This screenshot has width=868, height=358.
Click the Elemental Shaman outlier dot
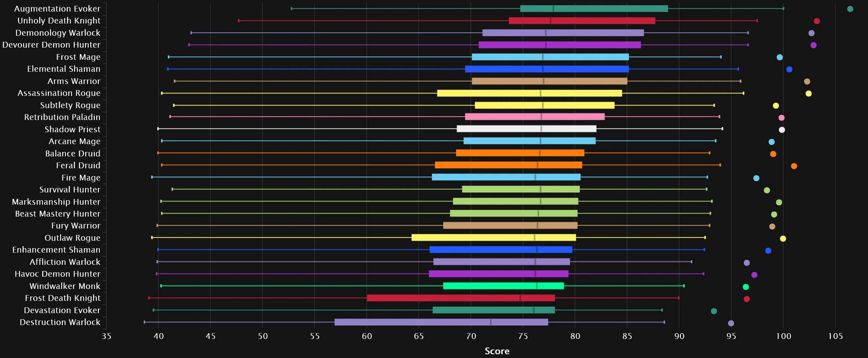[789, 70]
